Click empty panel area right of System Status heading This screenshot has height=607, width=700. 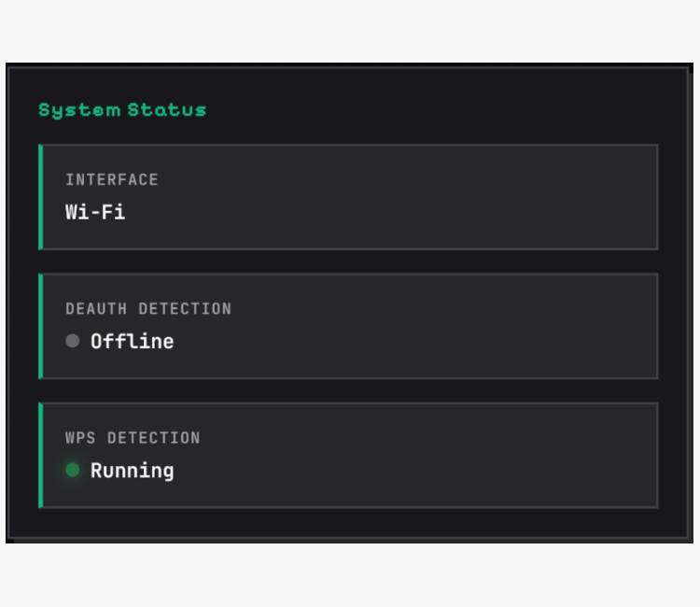tap(448, 110)
